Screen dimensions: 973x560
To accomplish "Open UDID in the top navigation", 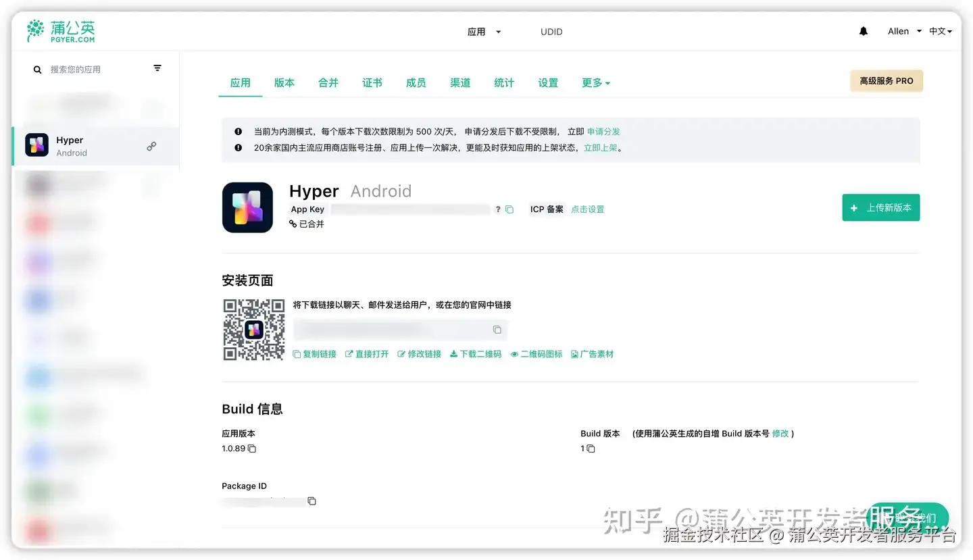I will (551, 32).
